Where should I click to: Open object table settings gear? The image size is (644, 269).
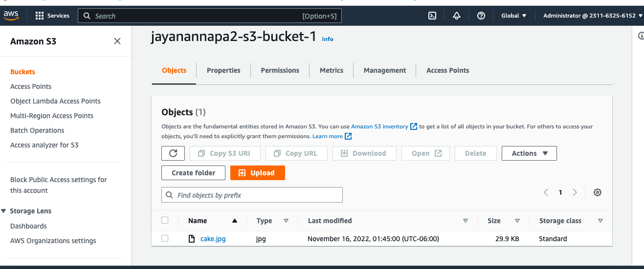597,192
